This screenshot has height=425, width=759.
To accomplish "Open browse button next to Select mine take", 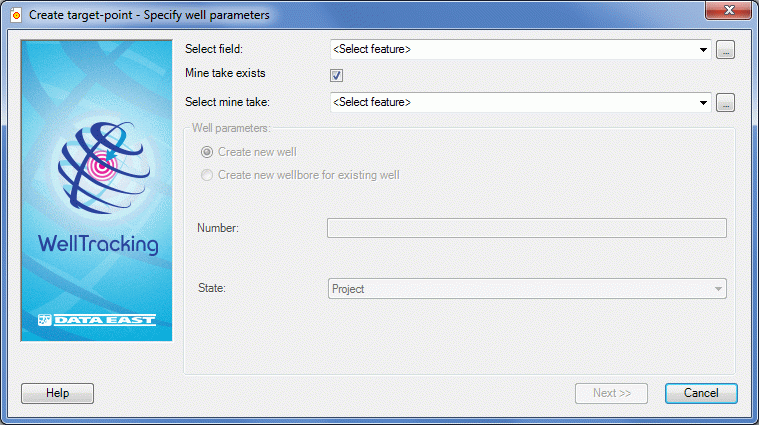I will [725, 103].
